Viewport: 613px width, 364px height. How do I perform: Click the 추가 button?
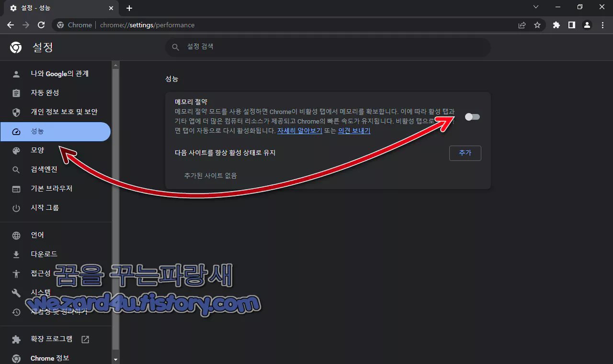pyautogui.click(x=465, y=153)
